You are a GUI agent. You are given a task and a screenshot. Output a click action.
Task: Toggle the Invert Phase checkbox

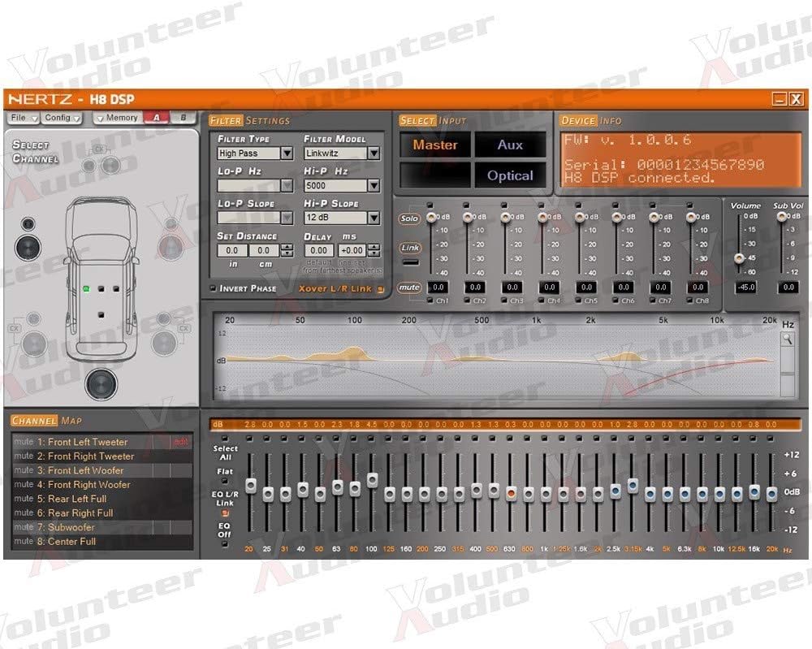tap(213, 288)
